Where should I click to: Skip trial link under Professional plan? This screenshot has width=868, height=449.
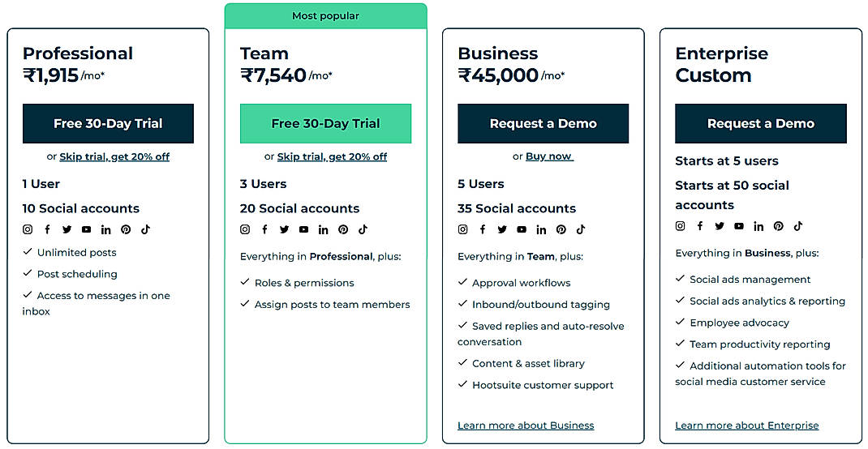point(114,156)
